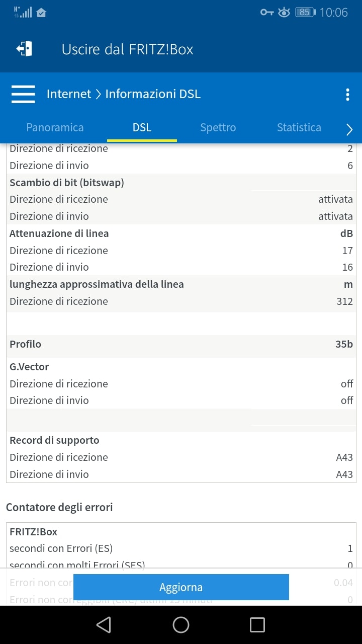362x644 pixels.
Task: Tap the eye comfort status icon
Action: (x=284, y=12)
